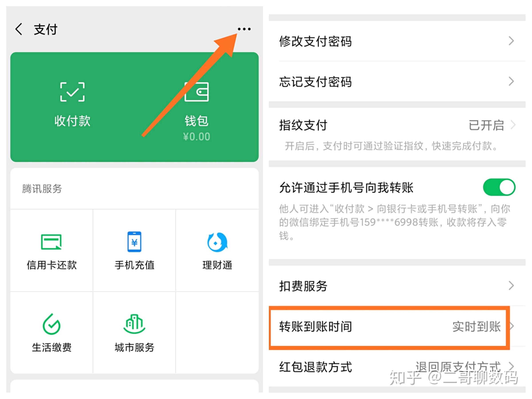Tap 手机充值 label

tap(135, 265)
